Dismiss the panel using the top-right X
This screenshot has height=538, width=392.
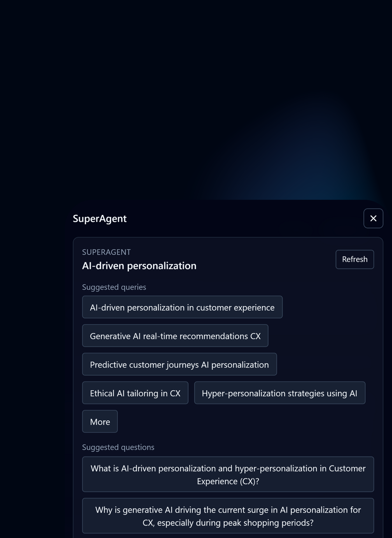373,218
